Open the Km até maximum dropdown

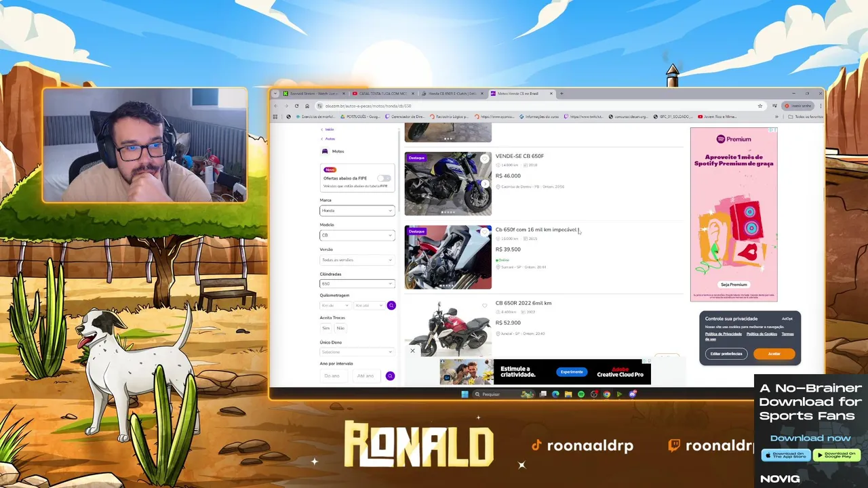click(369, 306)
